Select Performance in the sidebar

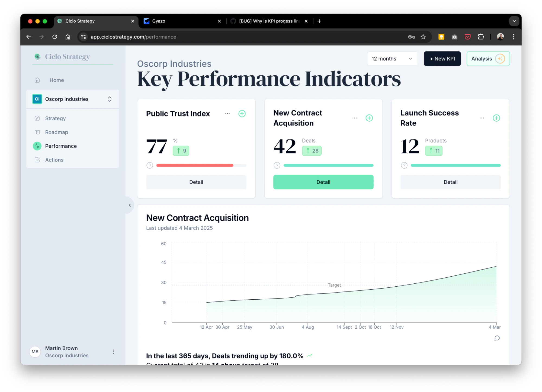[x=61, y=146]
